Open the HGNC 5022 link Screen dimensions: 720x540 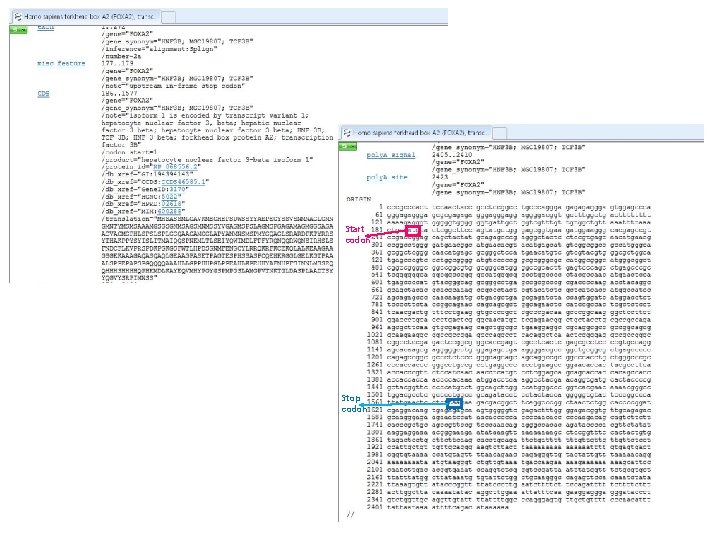170,197
